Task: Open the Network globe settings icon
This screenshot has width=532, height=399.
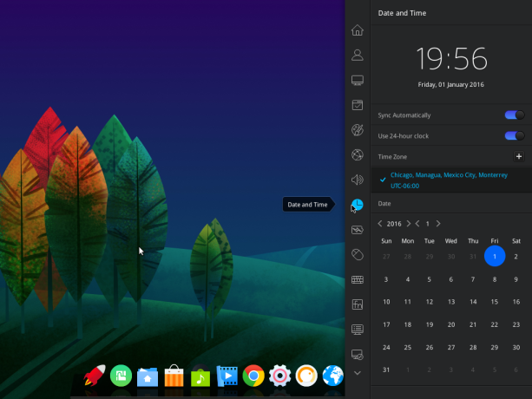Action: [x=358, y=155]
